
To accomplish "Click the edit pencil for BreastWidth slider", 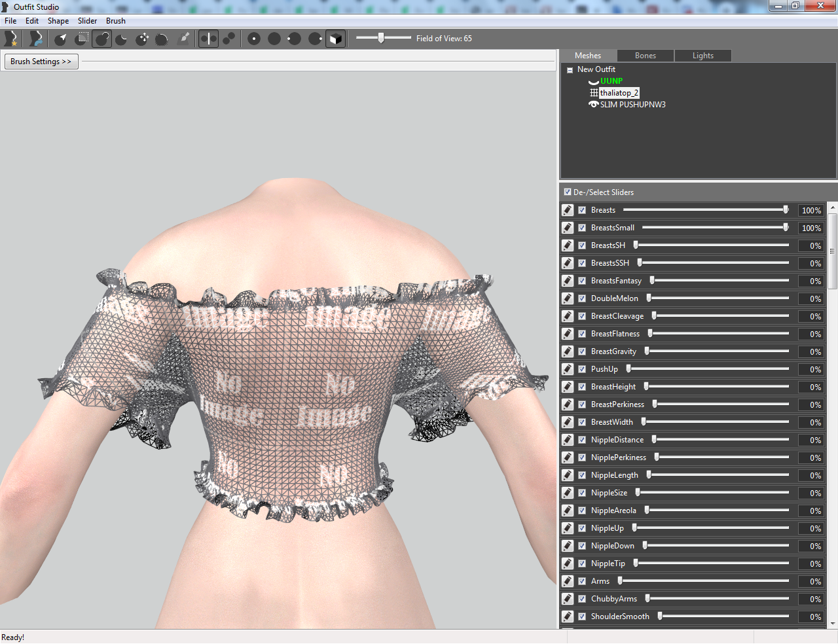I will pos(568,422).
